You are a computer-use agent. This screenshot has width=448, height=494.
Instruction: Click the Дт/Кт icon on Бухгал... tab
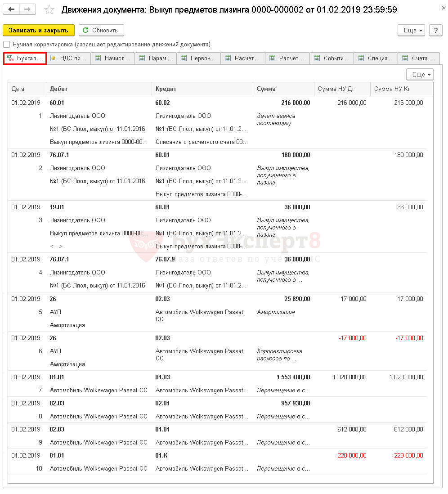[x=10, y=58]
